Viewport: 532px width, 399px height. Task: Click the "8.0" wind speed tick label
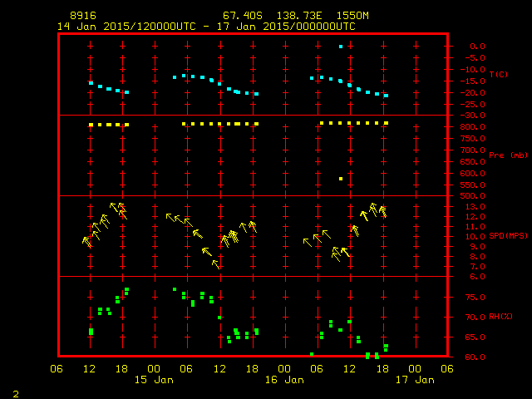477,257
